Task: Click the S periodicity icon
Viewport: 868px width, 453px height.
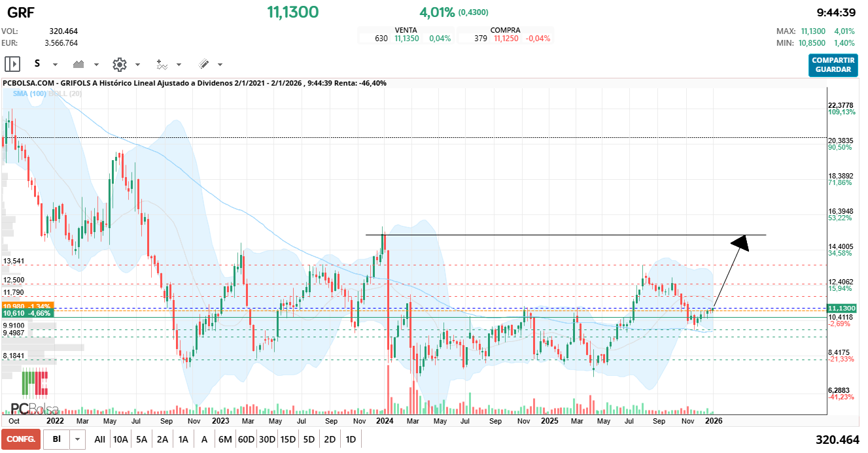Action: (x=37, y=64)
